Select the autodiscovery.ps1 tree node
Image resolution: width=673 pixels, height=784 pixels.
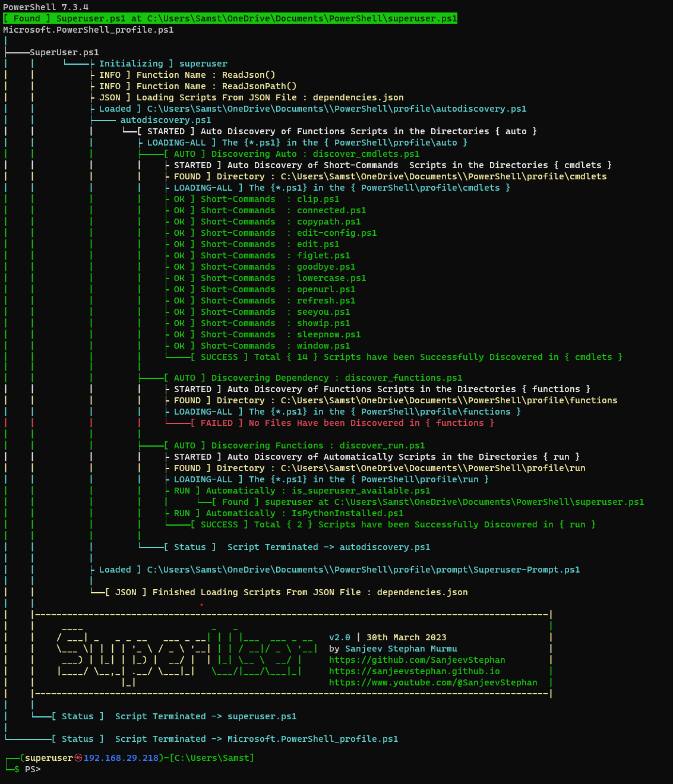(166, 120)
